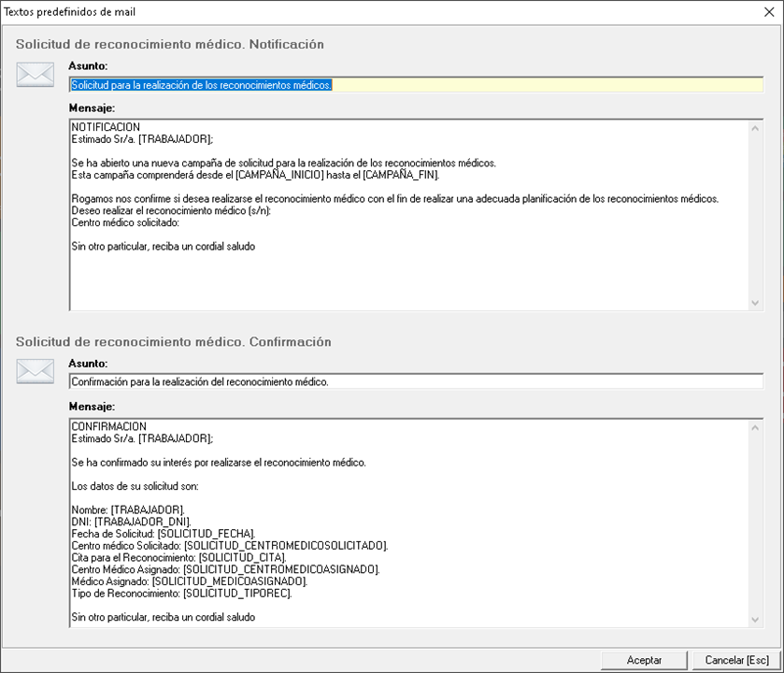Screen dimensions: 784x673
Task: Click the Mensaje label in the Confirmación section
Action: click(x=92, y=407)
